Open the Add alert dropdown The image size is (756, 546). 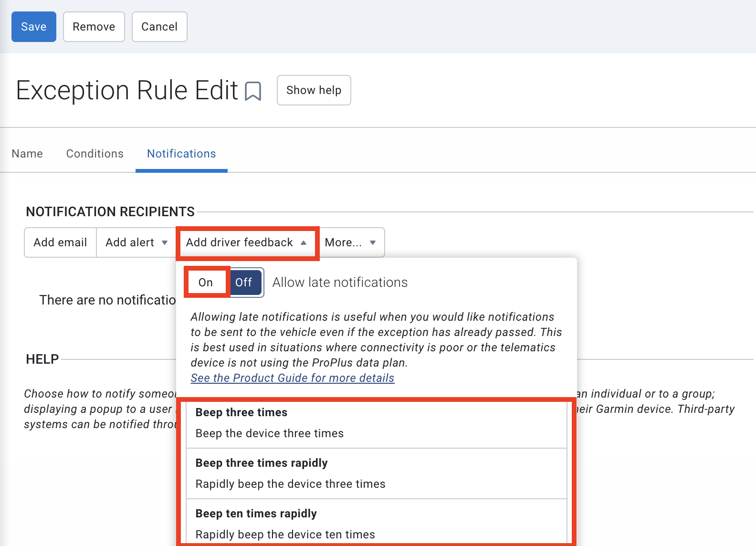[136, 242]
